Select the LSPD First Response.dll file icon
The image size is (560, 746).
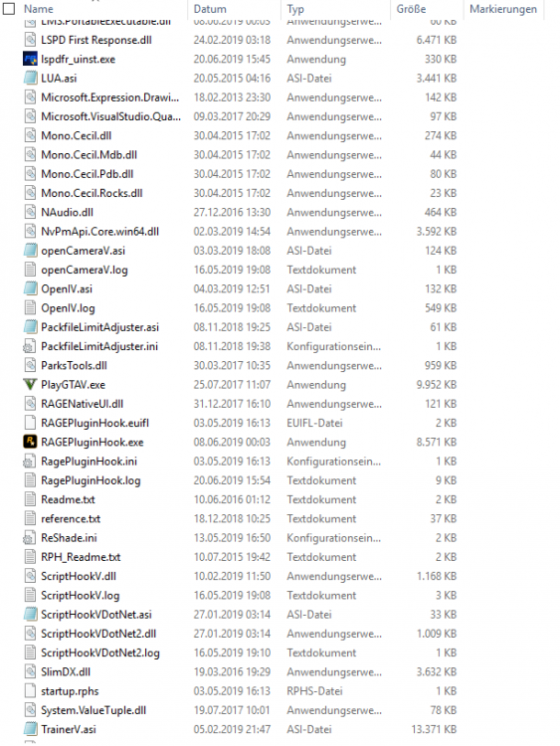[30, 40]
